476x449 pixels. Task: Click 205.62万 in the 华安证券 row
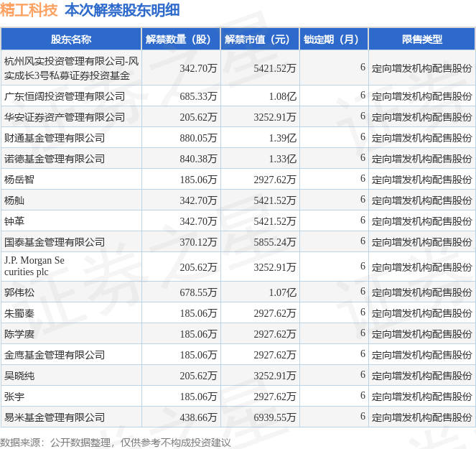[x=199, y=117]
